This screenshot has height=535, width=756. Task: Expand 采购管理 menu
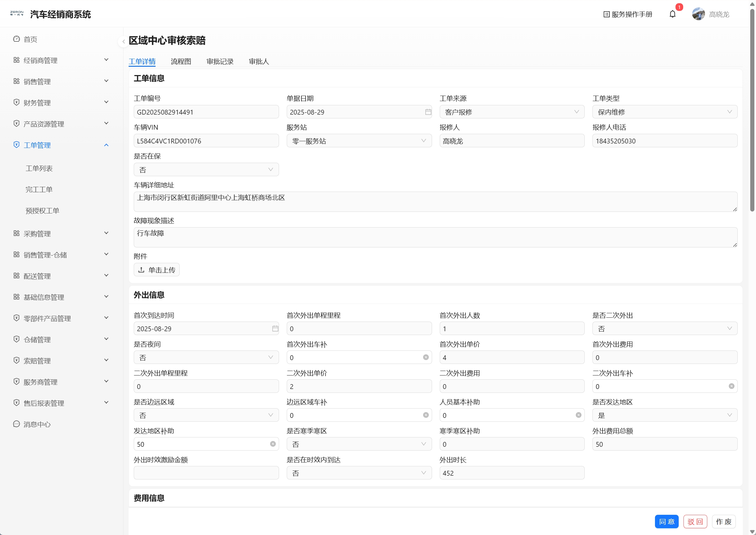click(62, 234)
